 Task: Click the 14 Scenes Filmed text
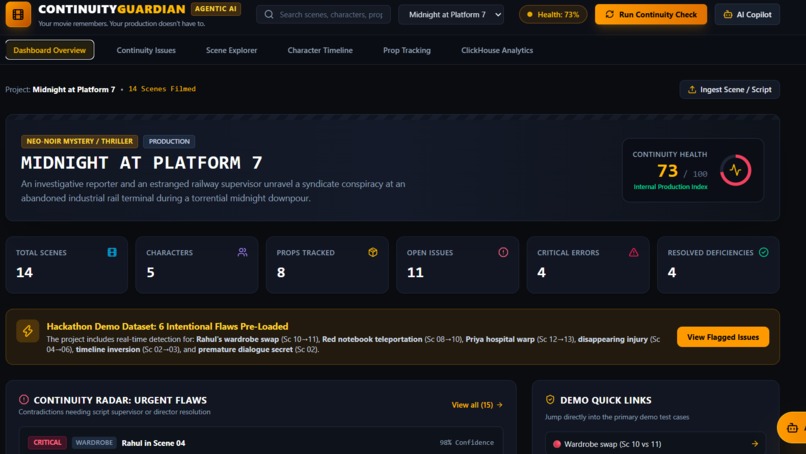pos(162,89)
